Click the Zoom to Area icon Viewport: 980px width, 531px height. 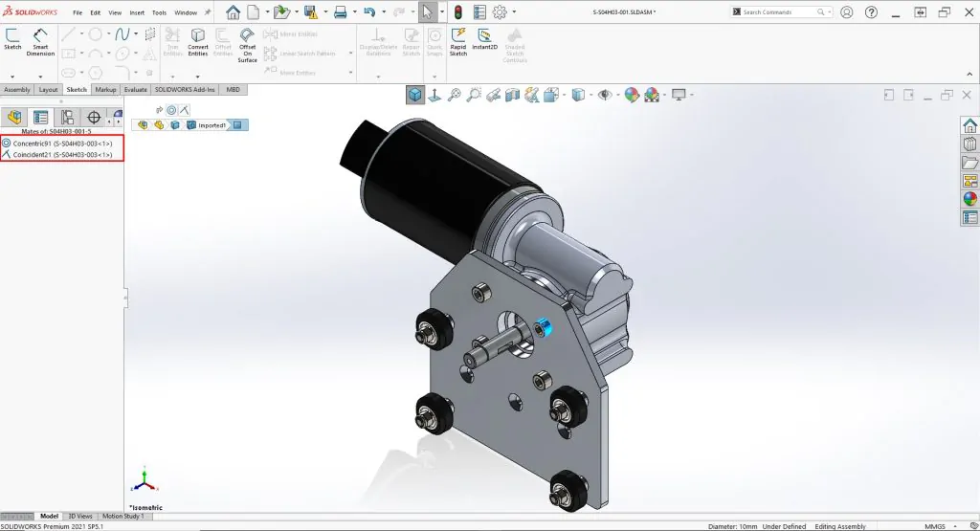[x=474, y=95]
